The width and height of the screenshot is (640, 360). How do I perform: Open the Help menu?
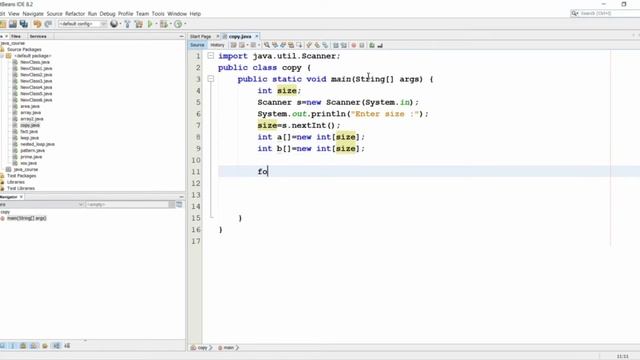coord(195,13)
